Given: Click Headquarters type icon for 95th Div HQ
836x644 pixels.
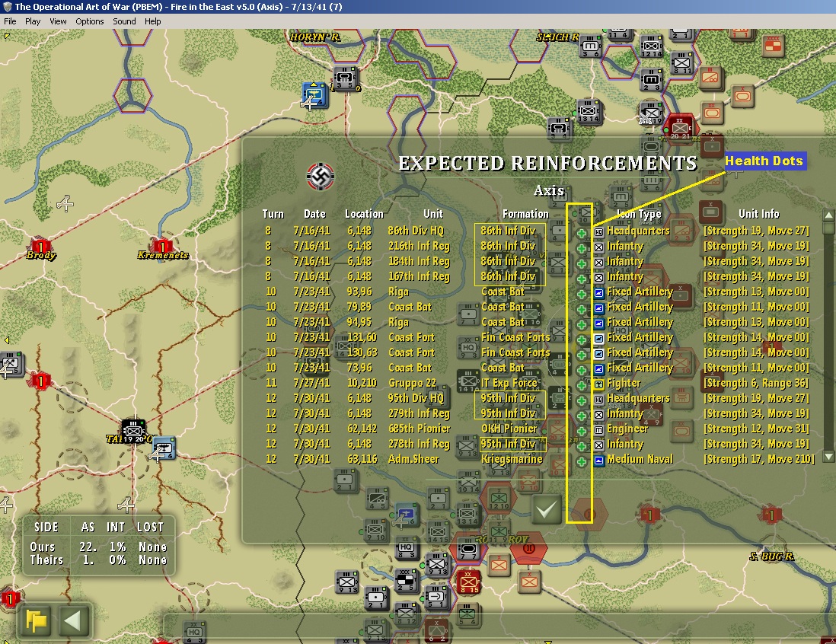Looking at the screenshot, I should (598, 400).
